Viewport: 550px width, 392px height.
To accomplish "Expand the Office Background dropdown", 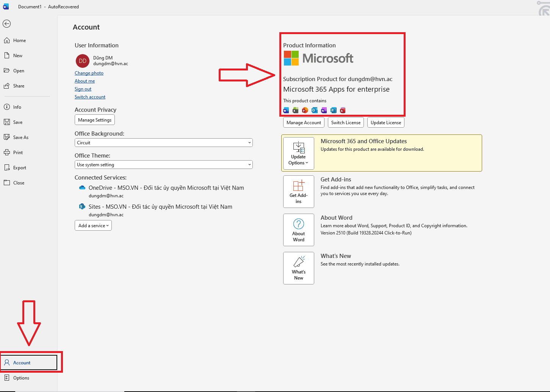I will click(x=163, y=143).
